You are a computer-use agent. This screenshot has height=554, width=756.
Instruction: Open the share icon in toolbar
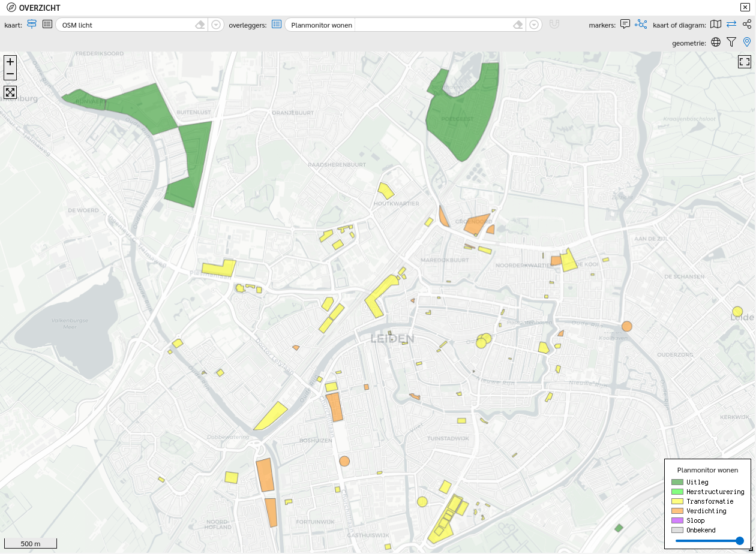(747, 25)
